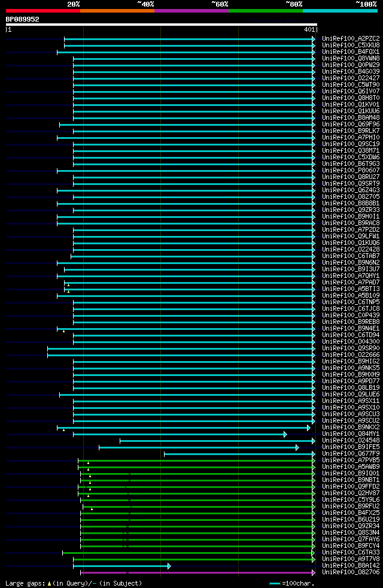This screenshot has width=383, height=588.
Task: Select the UniRef100_C6TAB7 label
Action: pyautogui.click(x=351, y=256)
